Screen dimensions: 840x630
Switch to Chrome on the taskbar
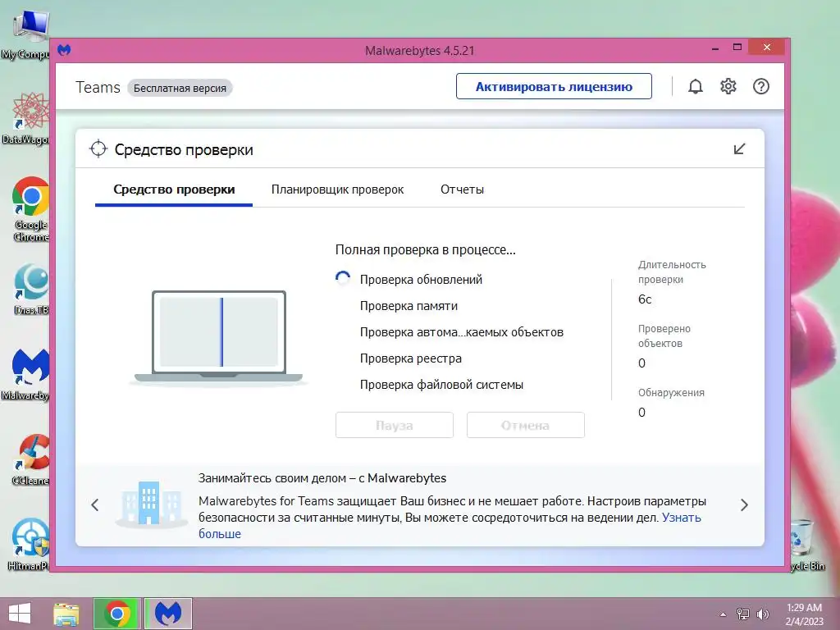point(117,614)
